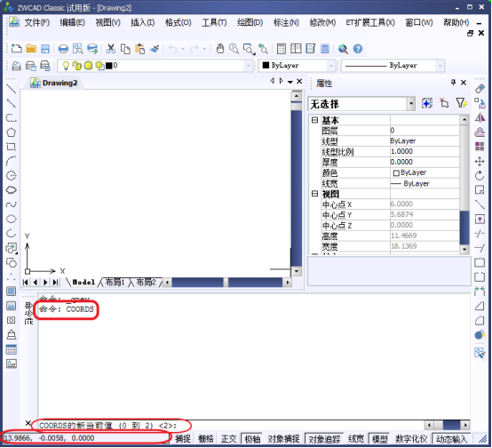492x448 pixels.
Task: Open the 格式(O) menu
Action: tap(179, 22)
